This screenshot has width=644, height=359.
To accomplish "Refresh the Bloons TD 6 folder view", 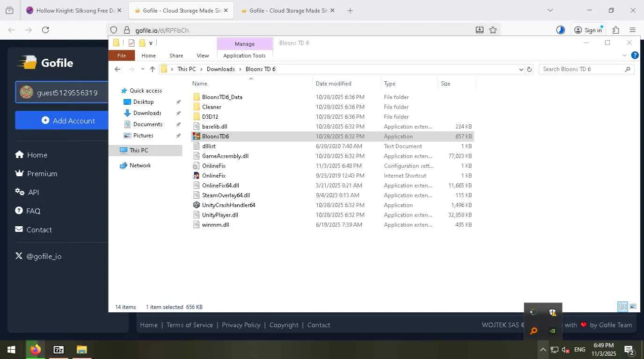I will [529, 69].
